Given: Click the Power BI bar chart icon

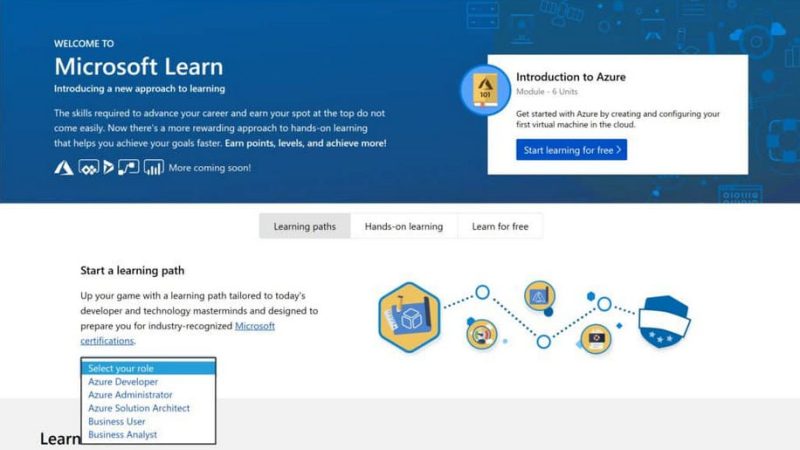Looking at the screenshot, I should 153,168.
